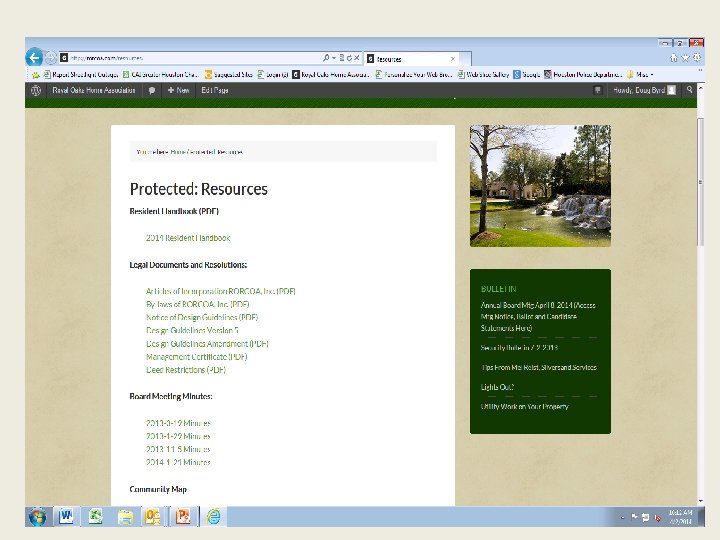Open the Deed Restrictions PDF link

(186, 370)
